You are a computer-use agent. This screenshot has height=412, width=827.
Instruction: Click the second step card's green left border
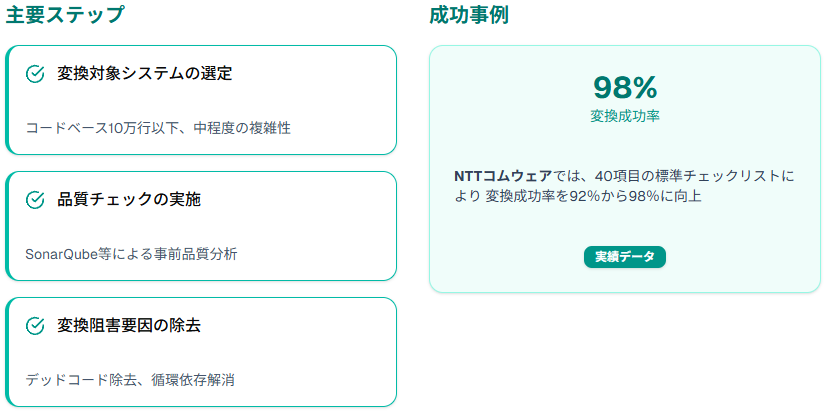[7, 226]
